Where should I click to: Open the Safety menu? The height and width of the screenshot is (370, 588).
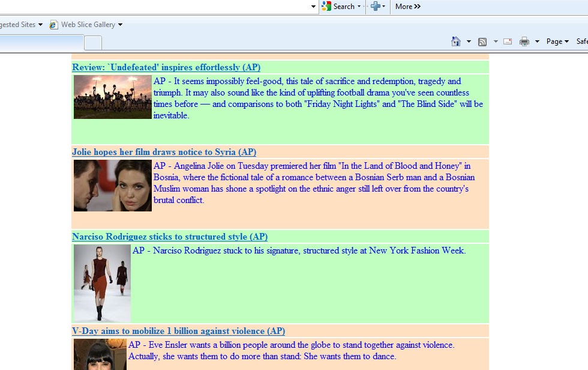coord(581,41)
